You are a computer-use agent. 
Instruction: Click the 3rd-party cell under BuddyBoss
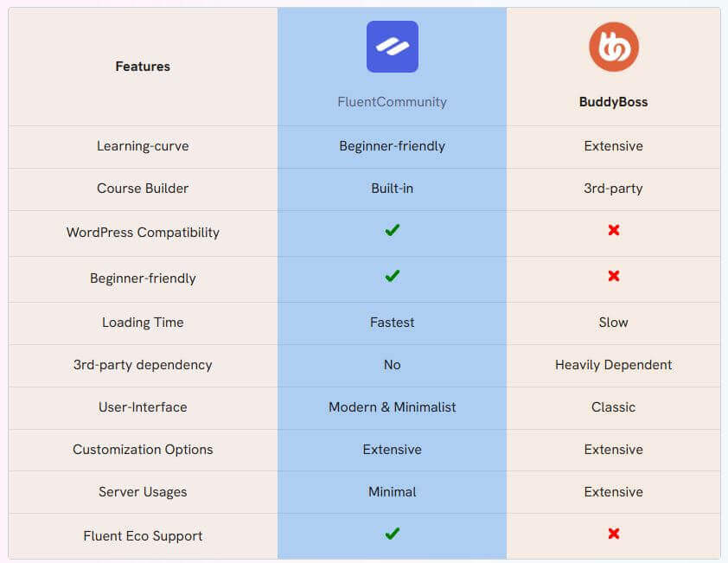(x=613, y=189)
